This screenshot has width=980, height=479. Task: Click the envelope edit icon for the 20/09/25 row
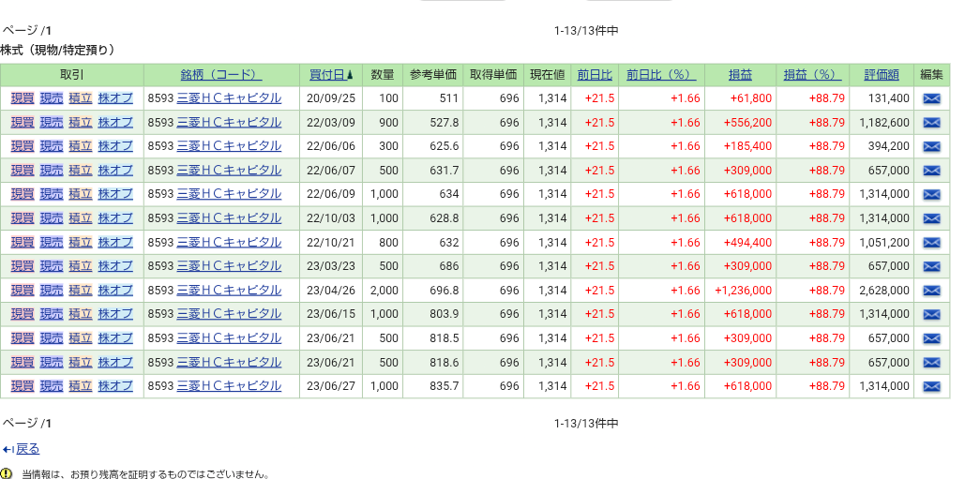[x=931, y=98]
